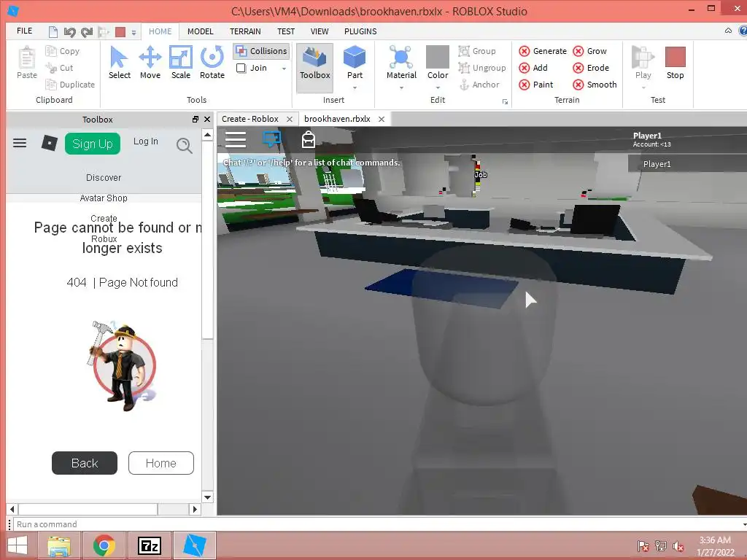Expand the Material dropdown arrow
The image size is (747, 560).
tap(401, 88)
